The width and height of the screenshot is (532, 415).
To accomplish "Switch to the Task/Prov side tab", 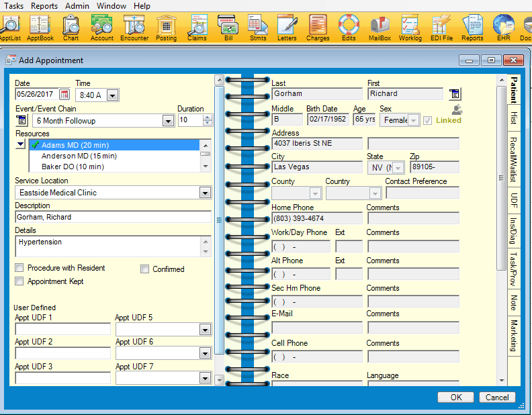I will click(514, 269).
